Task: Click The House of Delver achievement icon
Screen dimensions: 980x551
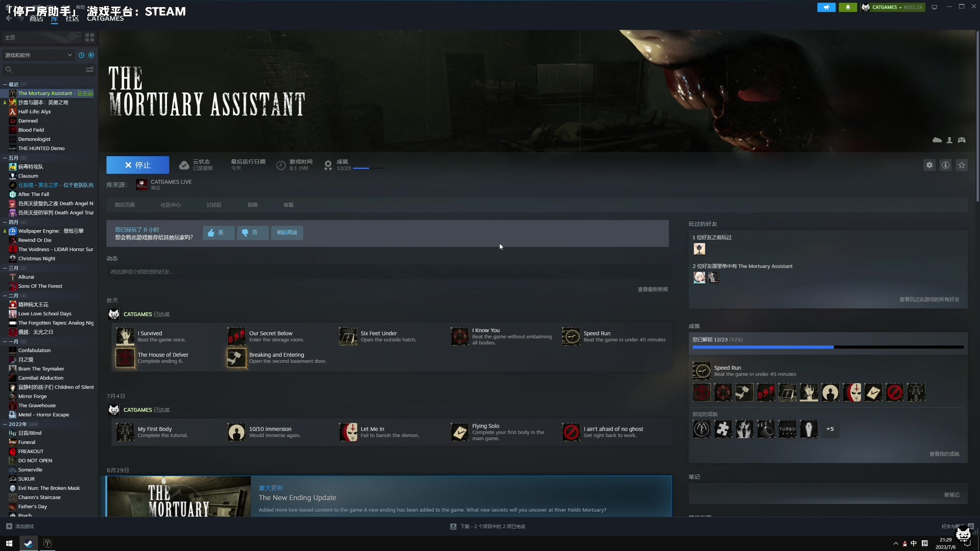Action: coord(125,358)
